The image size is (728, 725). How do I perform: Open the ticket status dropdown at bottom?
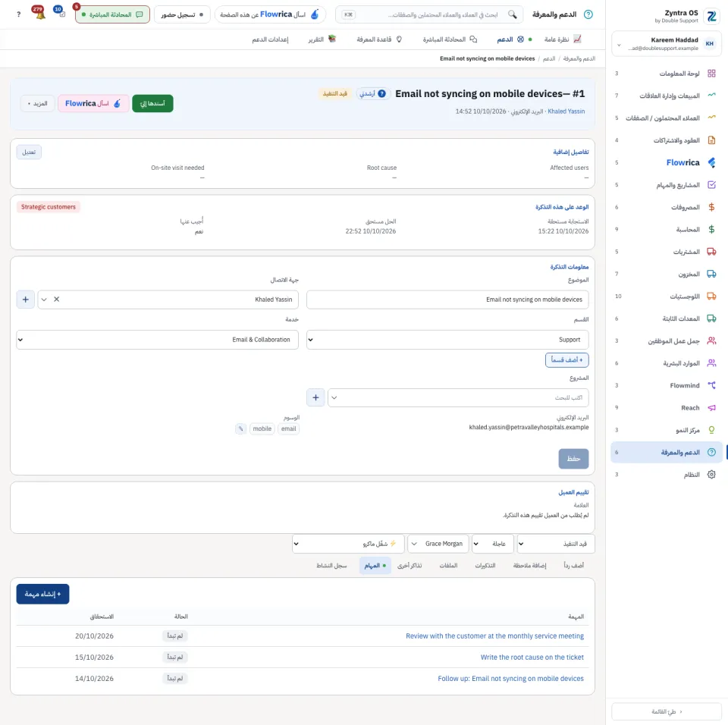[x=556, y=544]
